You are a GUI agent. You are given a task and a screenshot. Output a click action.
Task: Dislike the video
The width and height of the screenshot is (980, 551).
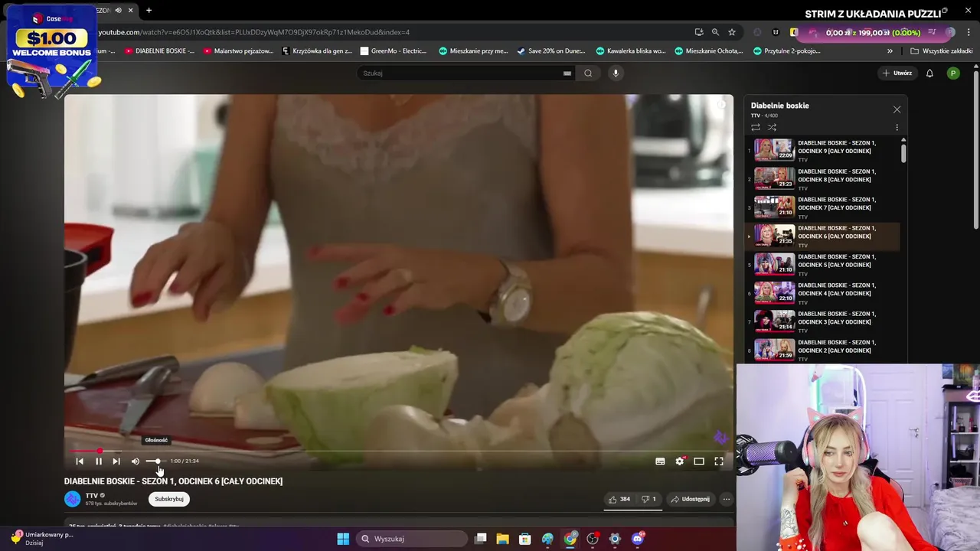click(x=649, y=499)
